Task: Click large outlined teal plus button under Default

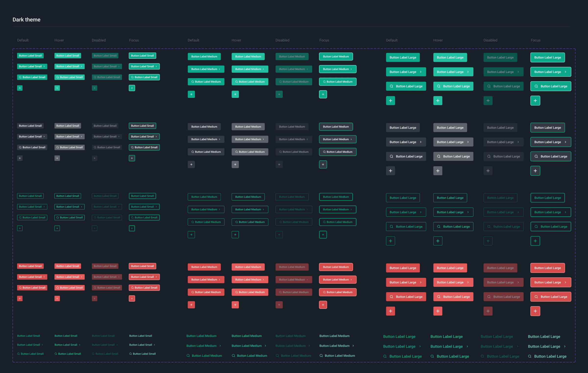Action: (390, 241)
